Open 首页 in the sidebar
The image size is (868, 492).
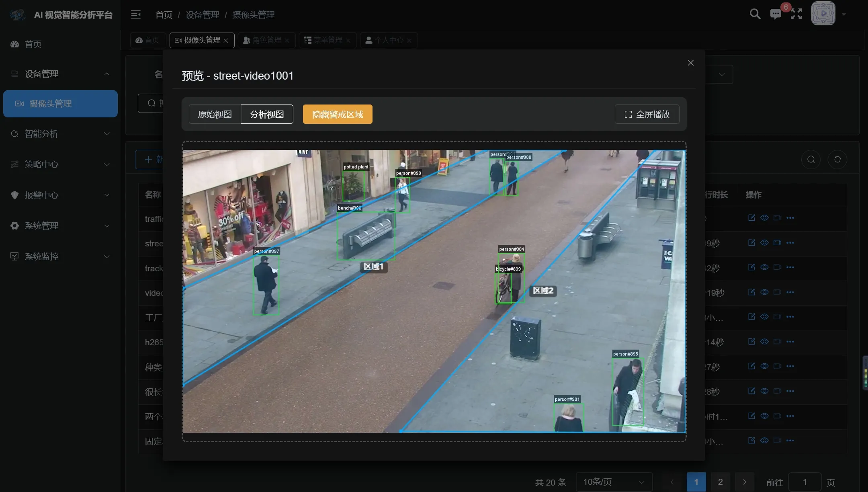coord(60,44)
